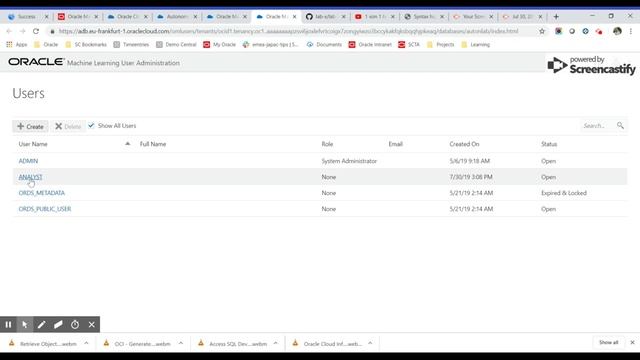Open the Apps bookmarks shortcut

pyautogui.click(x=17, y=44)
